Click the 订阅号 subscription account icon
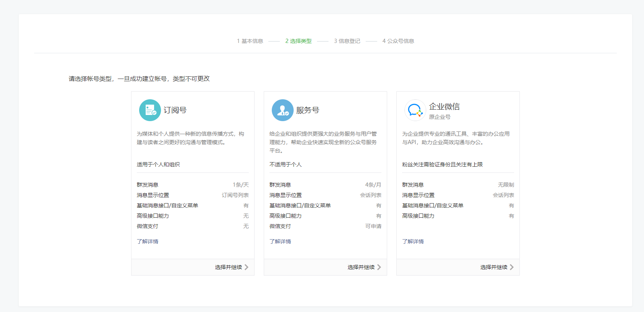 tap(150, 110)
